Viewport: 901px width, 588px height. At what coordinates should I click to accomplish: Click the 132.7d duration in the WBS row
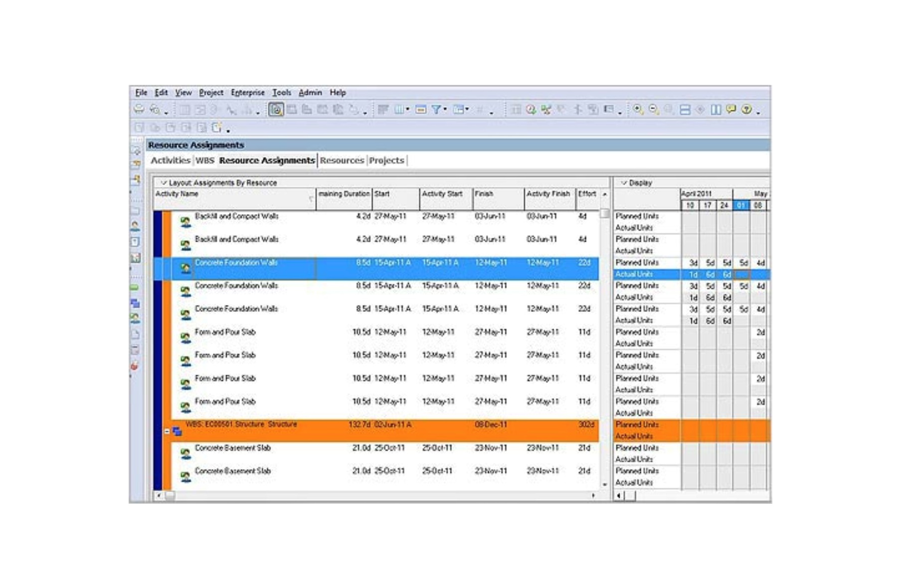click(359, 425)
